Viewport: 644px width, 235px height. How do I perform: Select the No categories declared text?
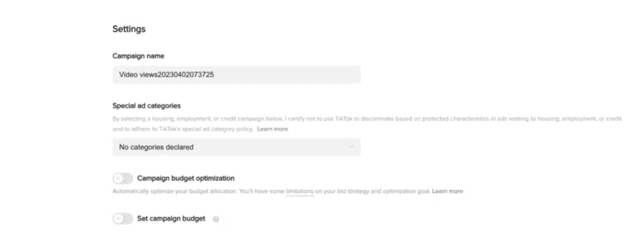[156, 147]
